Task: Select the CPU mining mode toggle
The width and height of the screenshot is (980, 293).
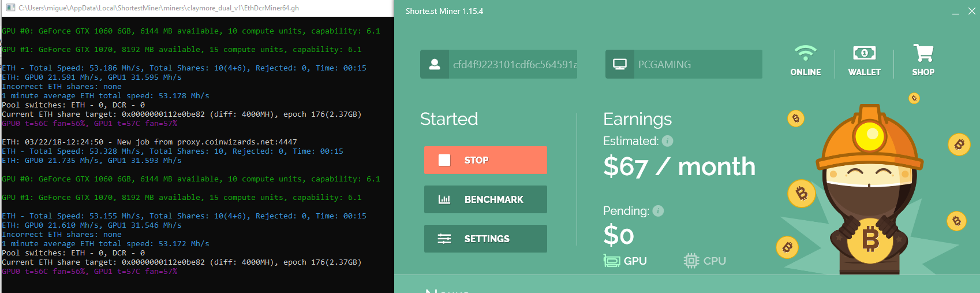Action: (705, 261)
